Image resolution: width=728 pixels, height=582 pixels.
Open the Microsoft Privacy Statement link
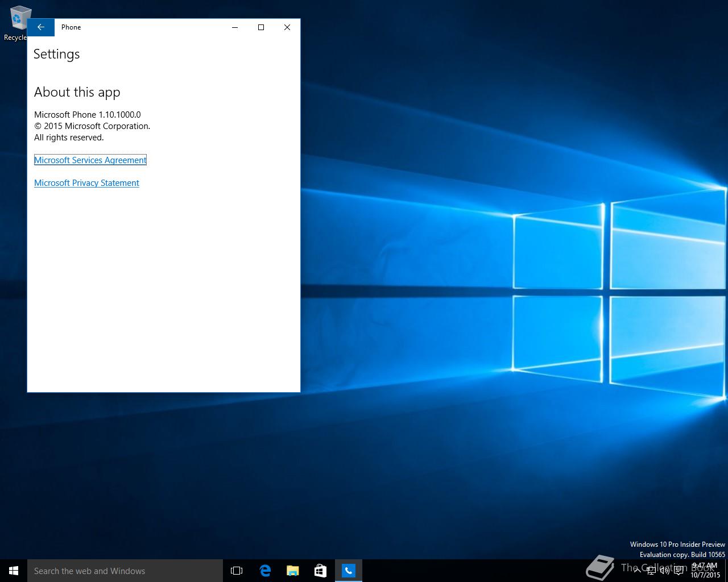tap(86, 183)
